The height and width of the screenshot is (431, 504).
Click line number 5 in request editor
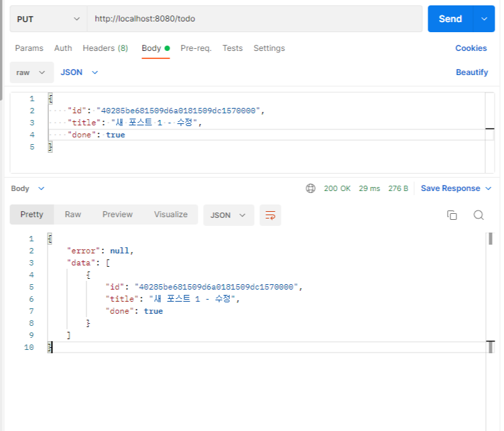pyautogui.click(x=31, y=147)
